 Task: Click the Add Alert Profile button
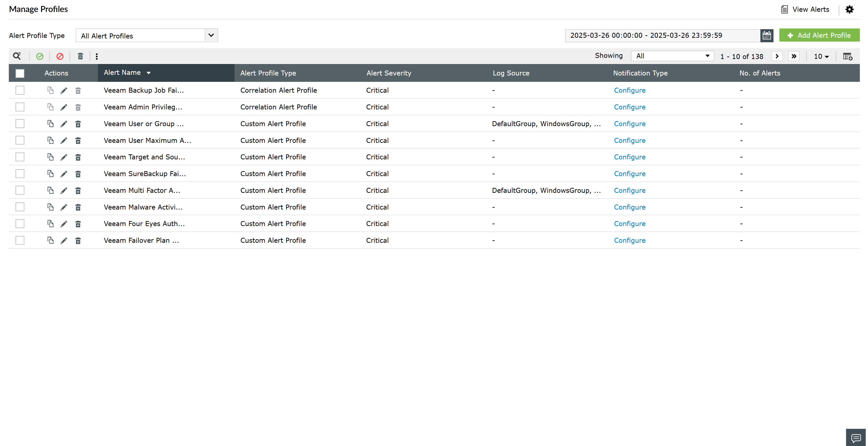coord(819,35)
